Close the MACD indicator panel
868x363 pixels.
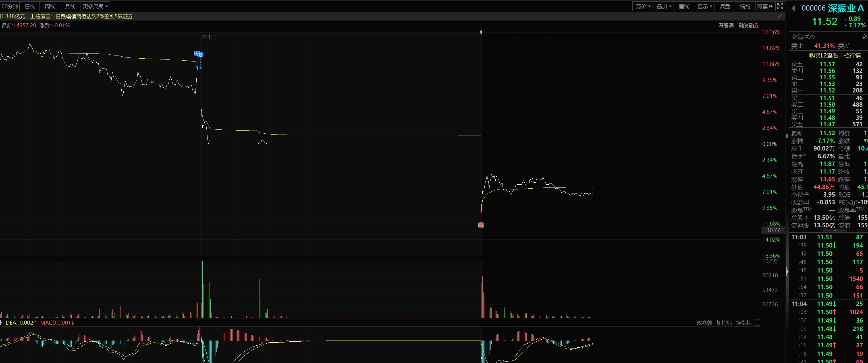point(757,323)
